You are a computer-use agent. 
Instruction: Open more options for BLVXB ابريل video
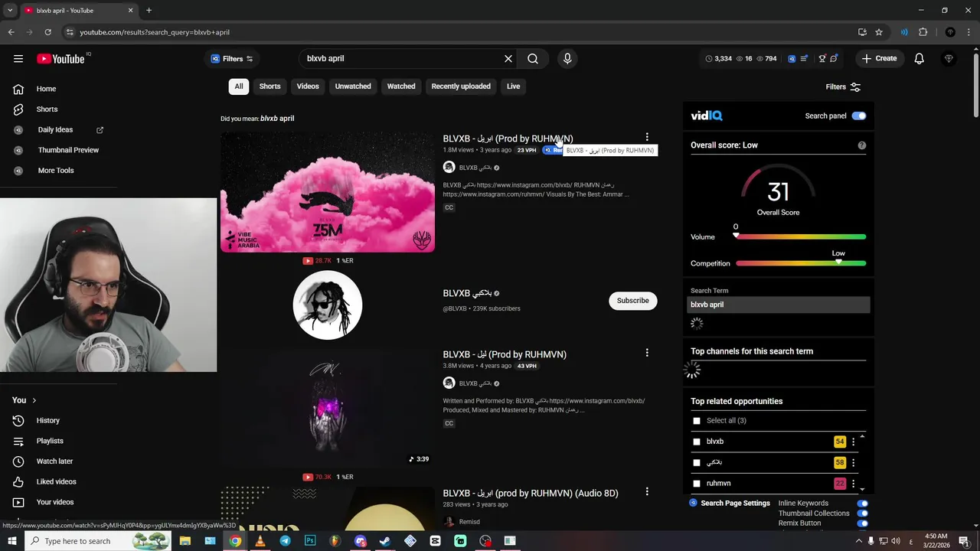647,138
